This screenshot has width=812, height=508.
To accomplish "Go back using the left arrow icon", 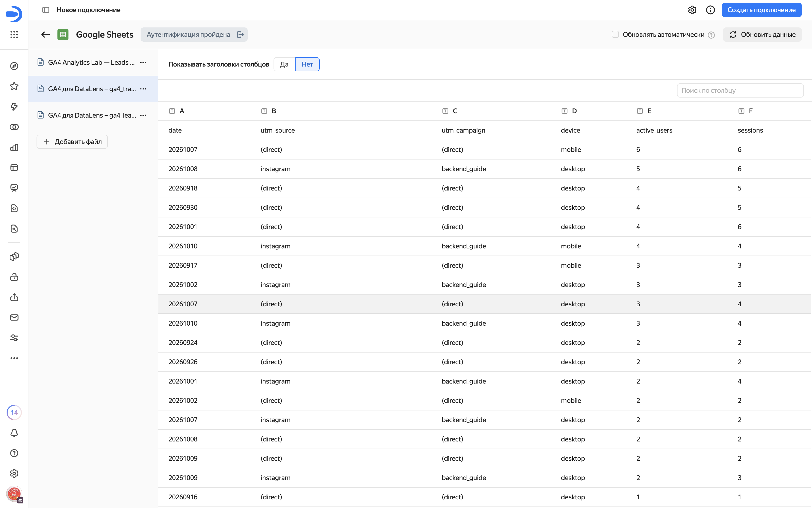I will [46, 35].
